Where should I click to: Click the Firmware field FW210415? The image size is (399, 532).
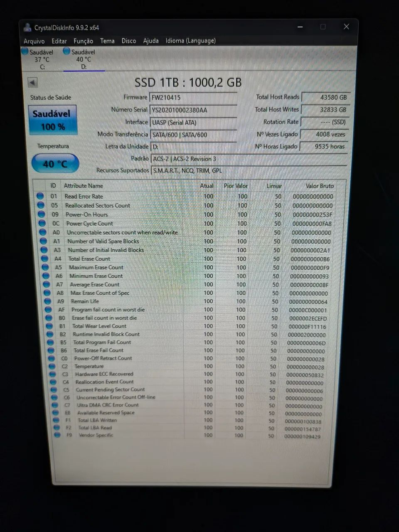point(193,98)
